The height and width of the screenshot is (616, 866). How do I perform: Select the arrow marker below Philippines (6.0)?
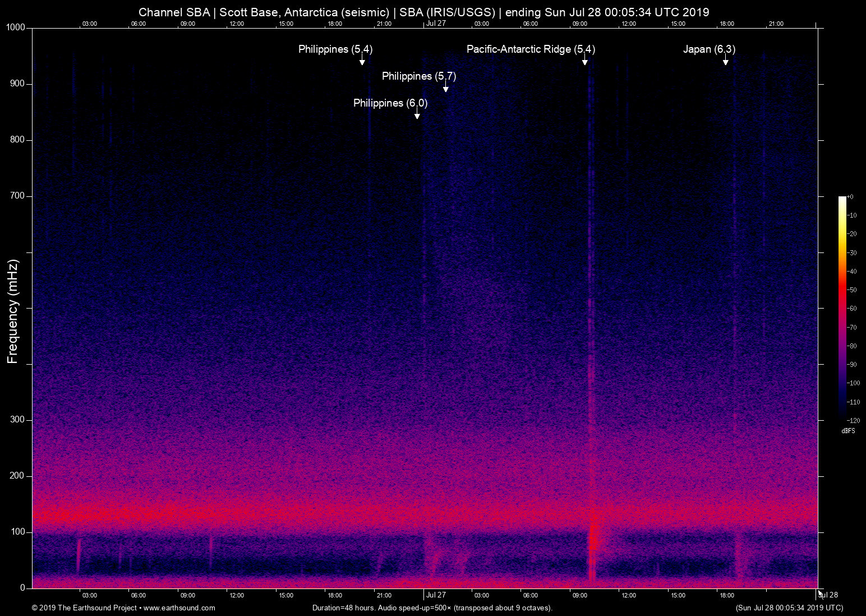(417, 114)
